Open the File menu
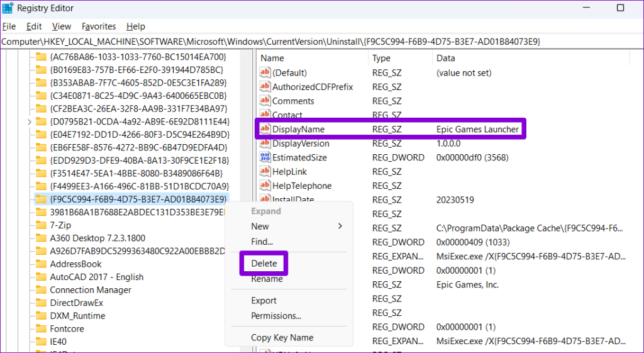The height and width of the screenshot is (353, 644). pos(9,26)
